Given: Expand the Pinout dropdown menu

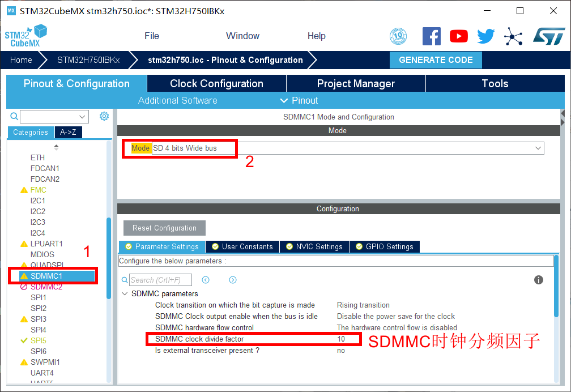Looking at the screenshot, I should click(x=299, y=100).
